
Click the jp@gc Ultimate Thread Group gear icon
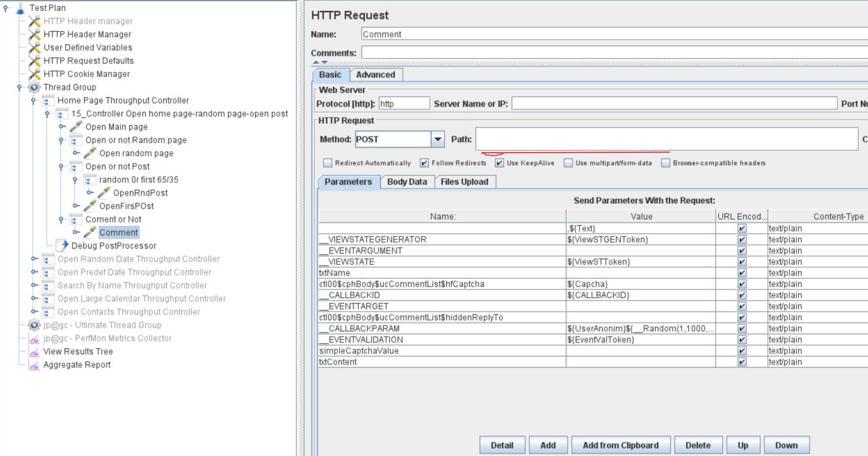(x=34, y=325)
